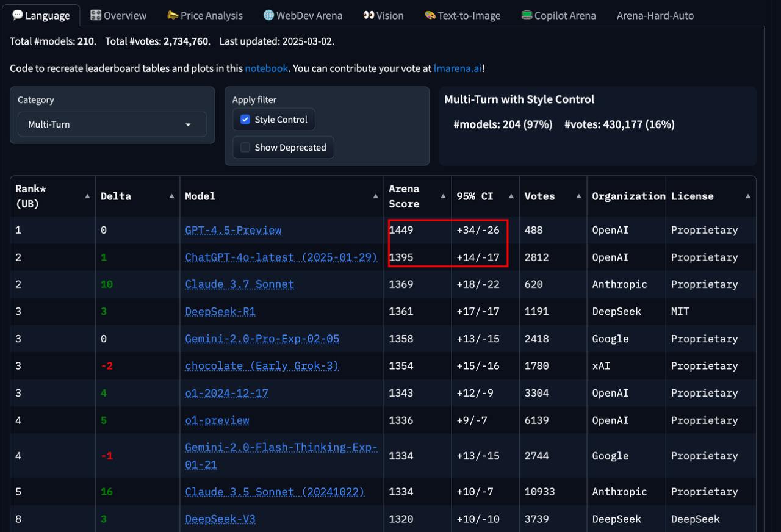Uncheck the Style Control checkbox
This screenshot has height=532, width=781.
(245, 120)
